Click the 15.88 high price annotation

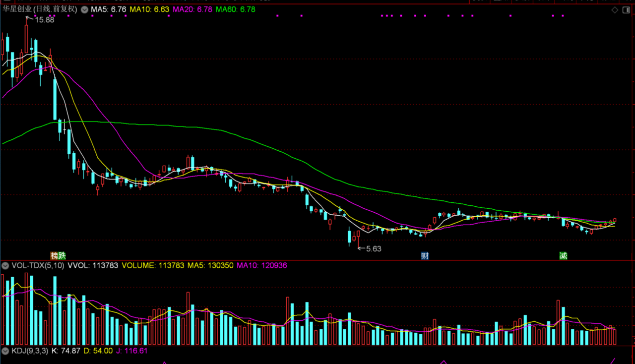(x=45, y=20)
